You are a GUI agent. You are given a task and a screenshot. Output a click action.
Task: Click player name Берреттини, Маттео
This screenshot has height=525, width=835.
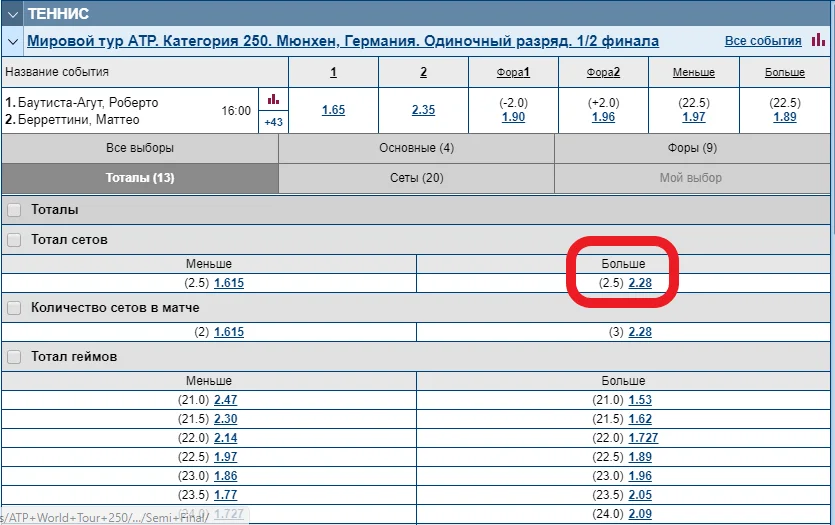coord(79,119)
